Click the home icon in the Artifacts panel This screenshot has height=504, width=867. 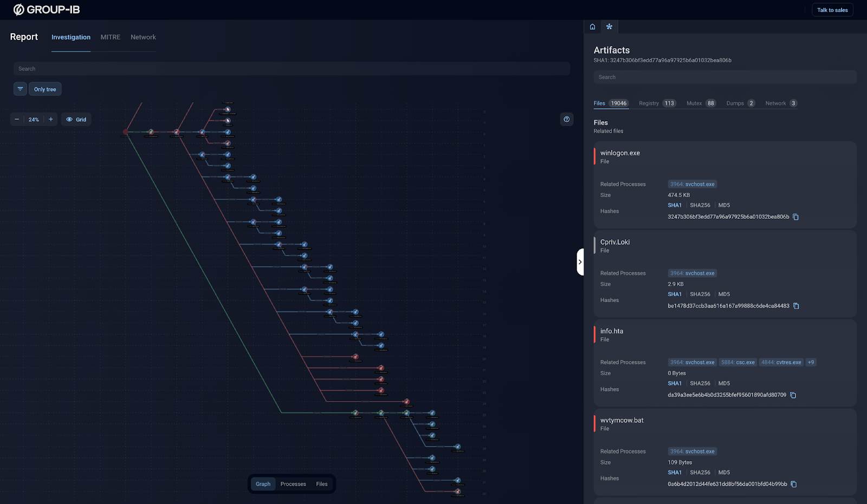point(592,26)
